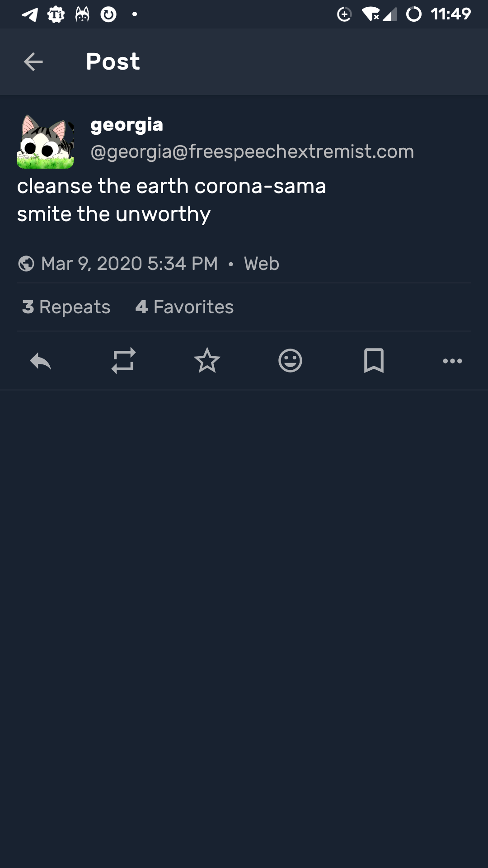The height and width of the screenshot is (868, 488).
Task: View the 4 Favorites list
Action: [x=184, y=307]
